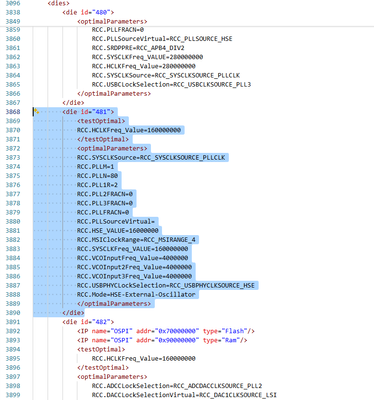Viewport: 374px width, 400px height.
Task: Click the RCC.DACCLockSelectionVirtual line
Action: tap(184, 395)
